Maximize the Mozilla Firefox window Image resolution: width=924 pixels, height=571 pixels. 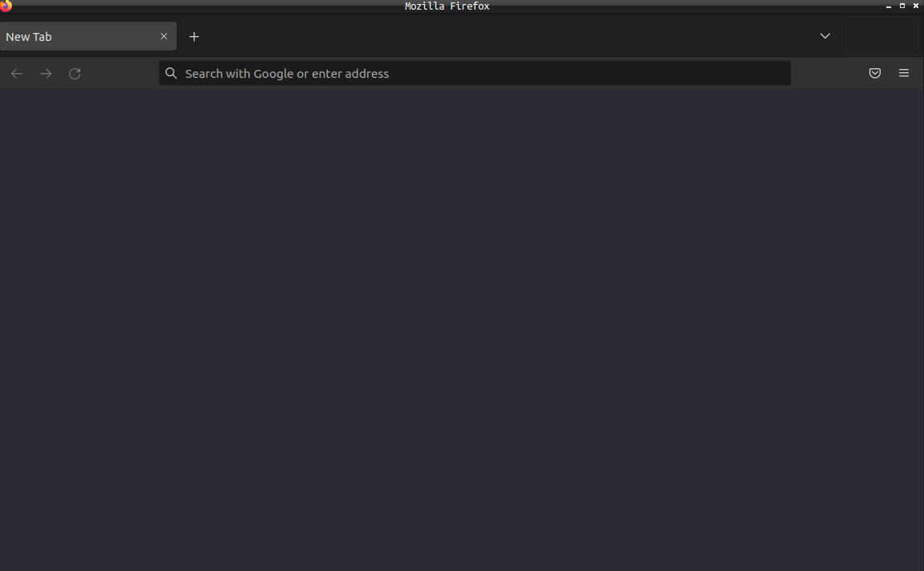pyautogui.click(x=902, y=6)
